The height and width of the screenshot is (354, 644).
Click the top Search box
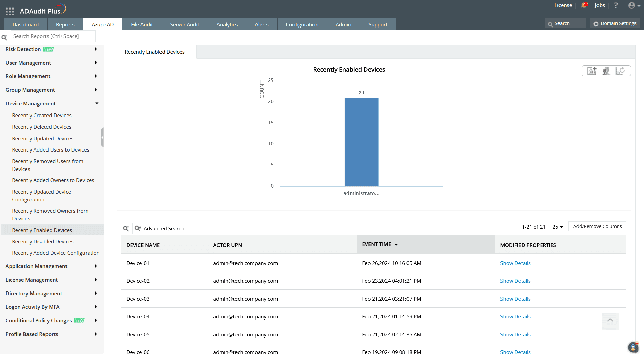point(566,23)
